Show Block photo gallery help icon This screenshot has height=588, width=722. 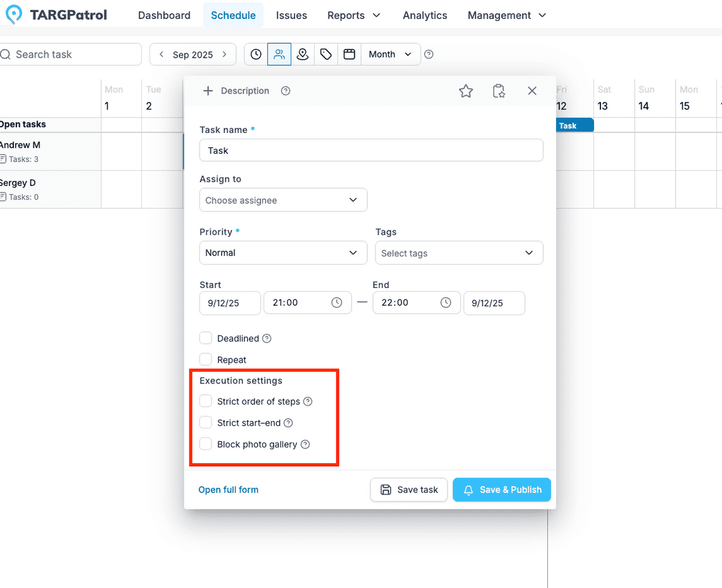pos(305,444)
